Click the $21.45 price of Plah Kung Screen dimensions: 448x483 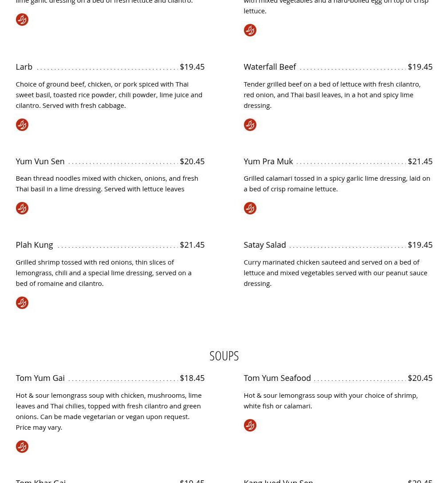193,245
